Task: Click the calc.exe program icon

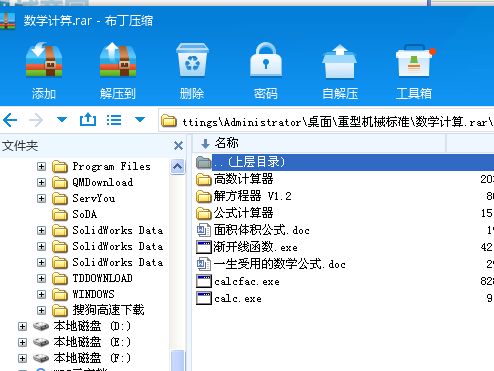Action: 204,298
